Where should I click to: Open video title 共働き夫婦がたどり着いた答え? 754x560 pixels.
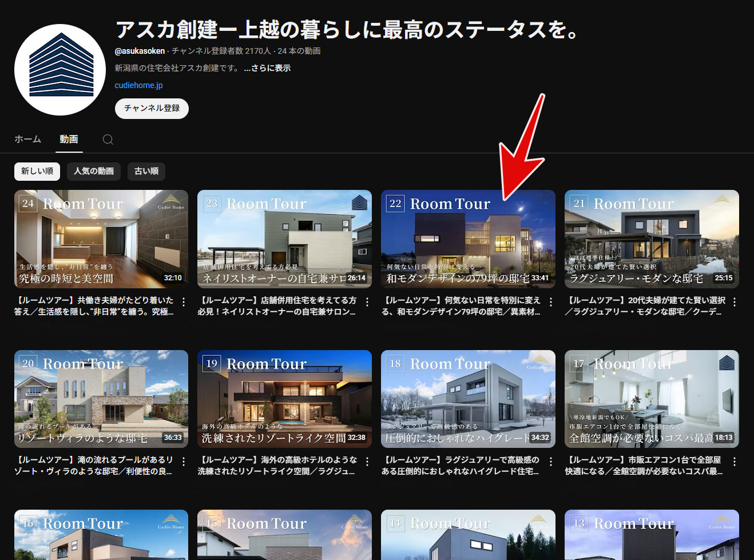[x=94, y=306]
